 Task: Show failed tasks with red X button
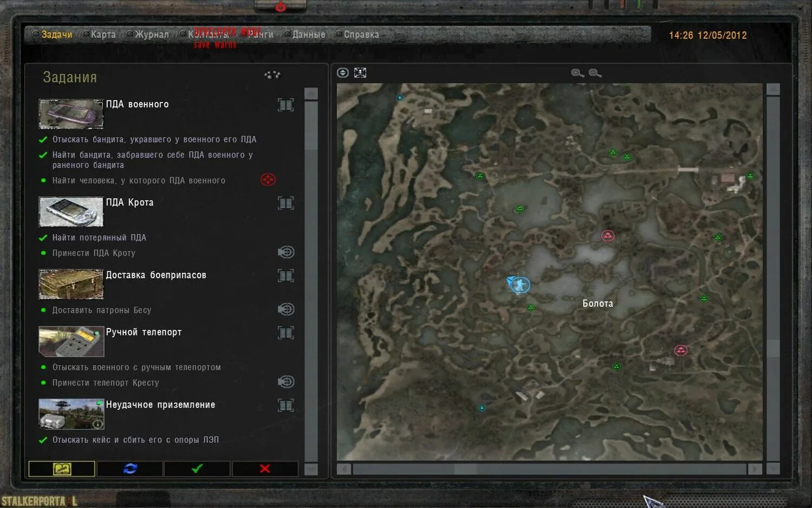(265, 469)
